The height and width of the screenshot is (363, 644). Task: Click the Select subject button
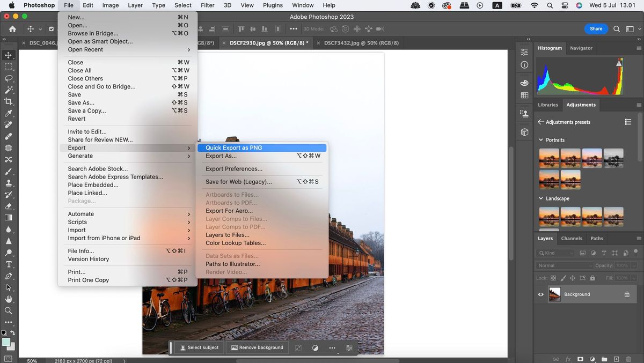pos(199,347)
